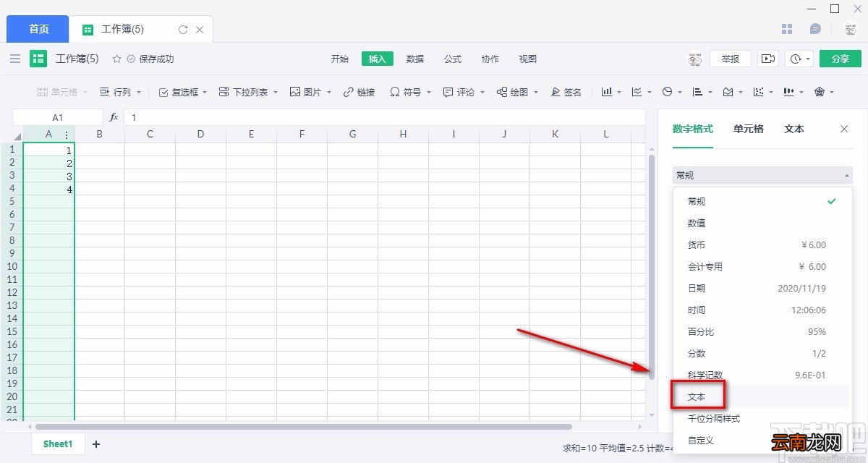
Task: Open the 开始 menu tab
Action: [x=340, y=59]
